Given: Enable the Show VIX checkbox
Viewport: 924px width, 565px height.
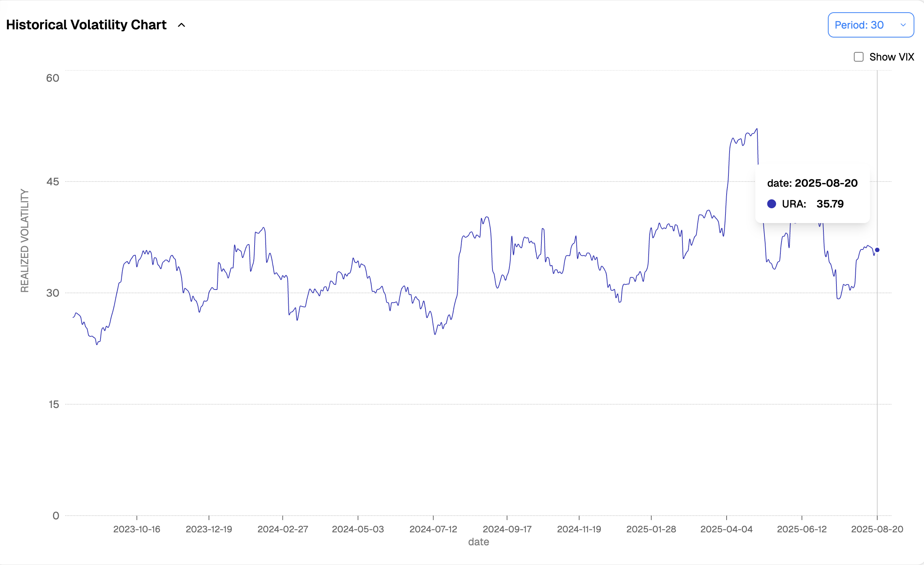Looking at the screenshot, I should pos(858,57).
